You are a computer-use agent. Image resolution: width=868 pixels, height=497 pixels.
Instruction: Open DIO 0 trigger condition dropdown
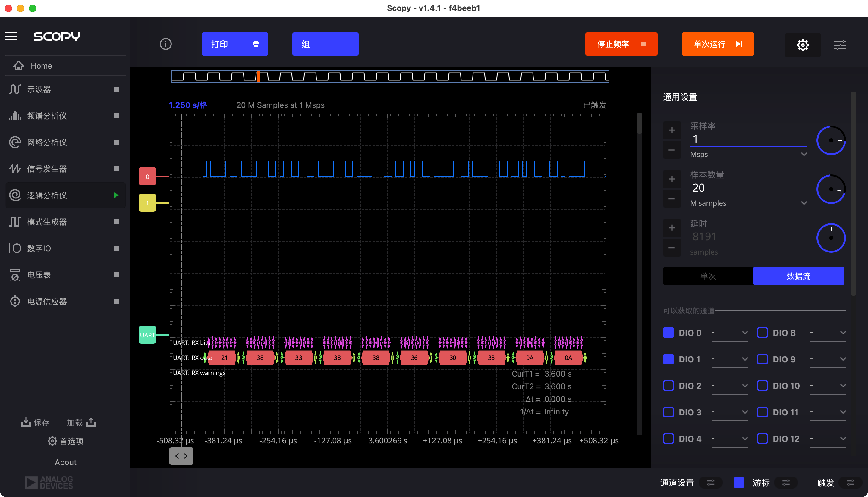tap(730, 333)
